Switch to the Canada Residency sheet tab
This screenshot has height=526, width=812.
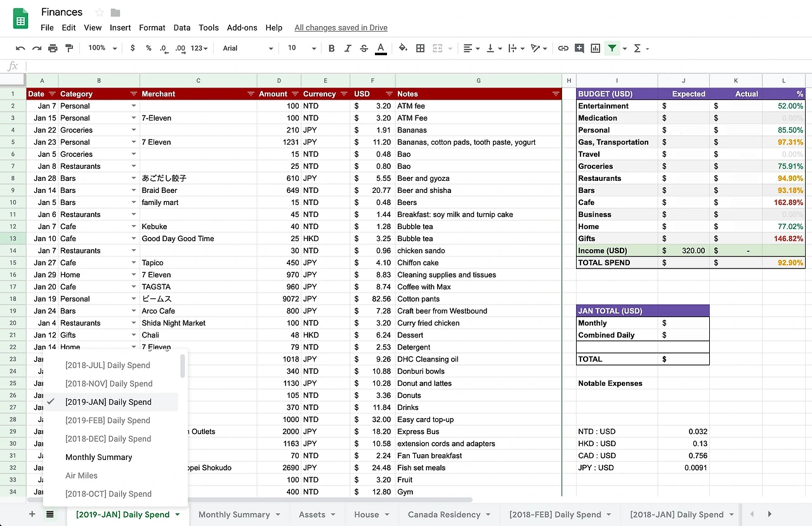click(x=449, y=515)
